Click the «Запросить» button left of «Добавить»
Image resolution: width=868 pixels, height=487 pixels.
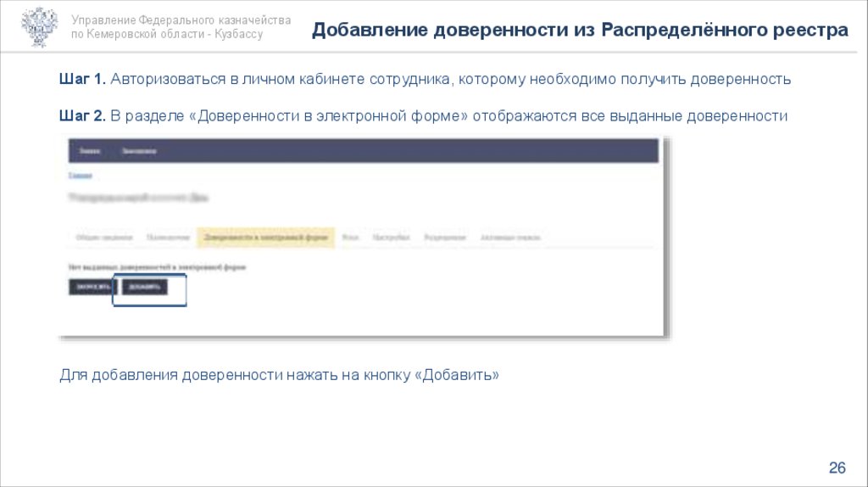point(93,287)
